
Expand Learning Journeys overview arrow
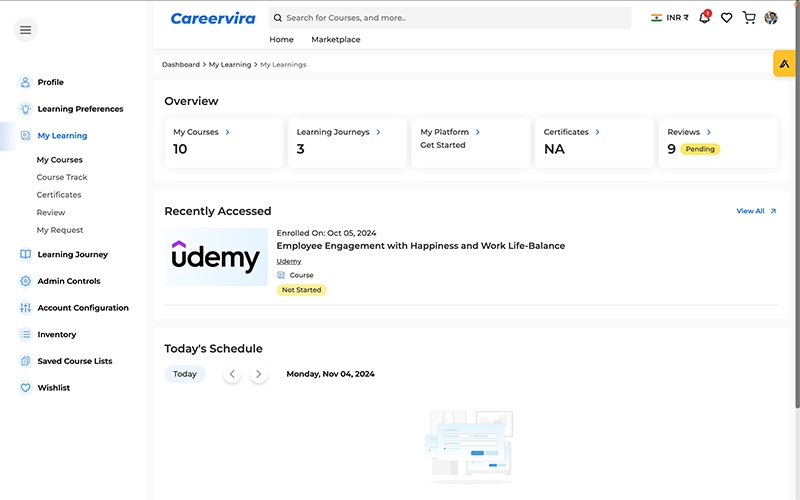tap(378, 132)
